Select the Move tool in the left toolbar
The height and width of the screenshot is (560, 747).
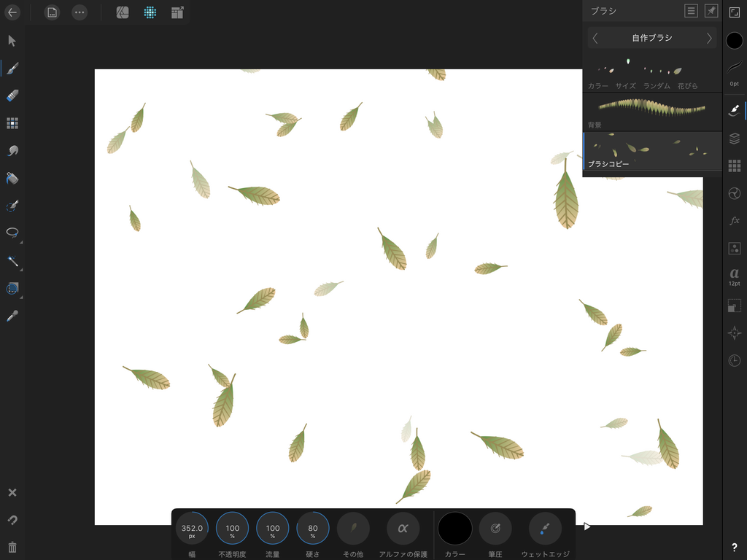12,41
